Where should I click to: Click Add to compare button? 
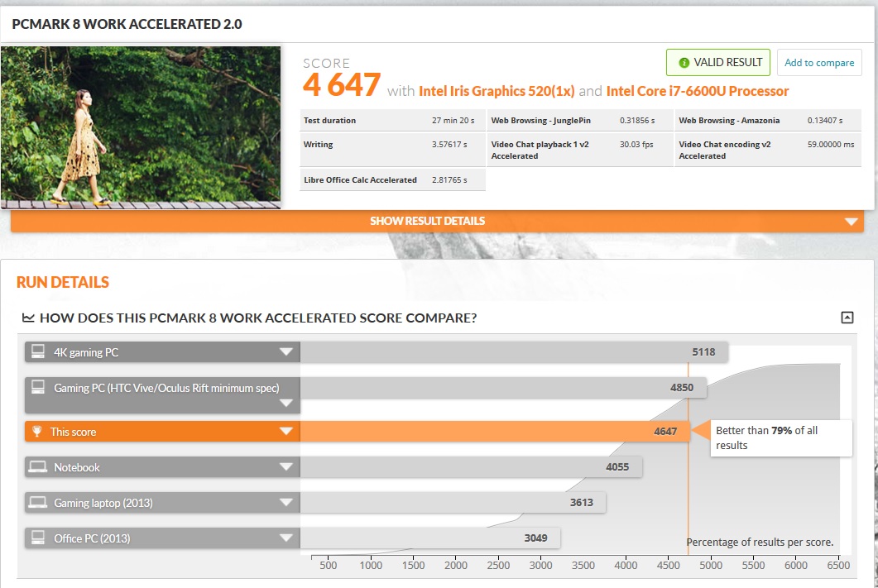pos(819,63)
